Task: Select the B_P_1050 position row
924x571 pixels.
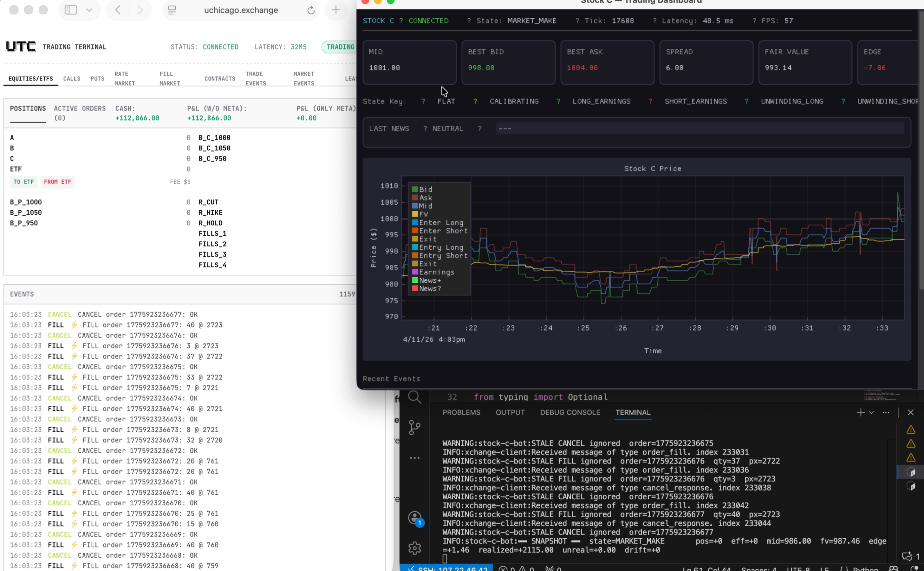Action: click(100, 213)
